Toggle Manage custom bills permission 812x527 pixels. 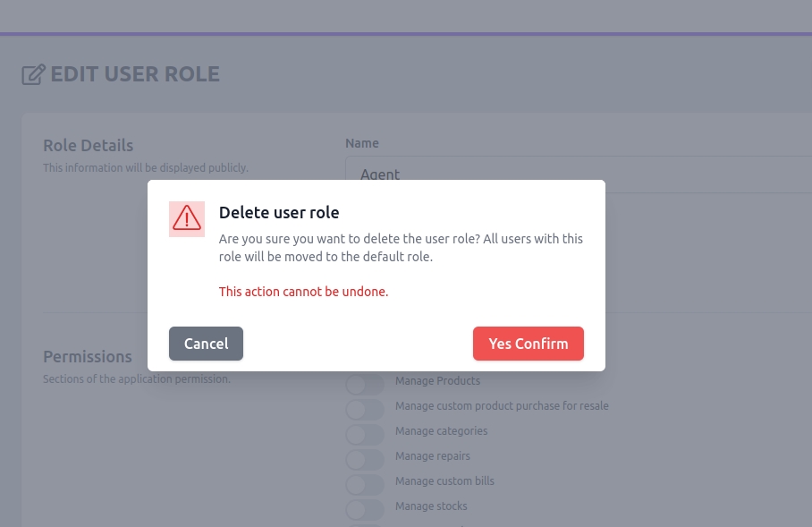click(364, 485)
